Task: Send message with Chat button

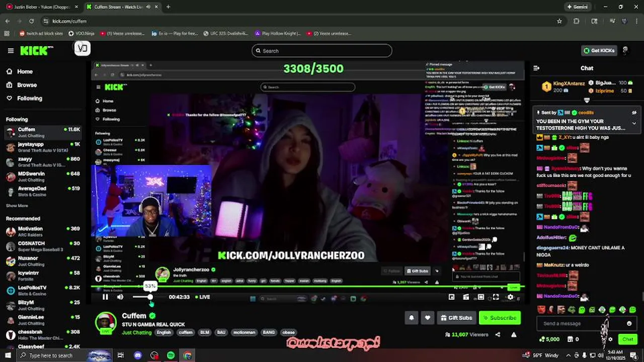Action: [x=627, y=339]
